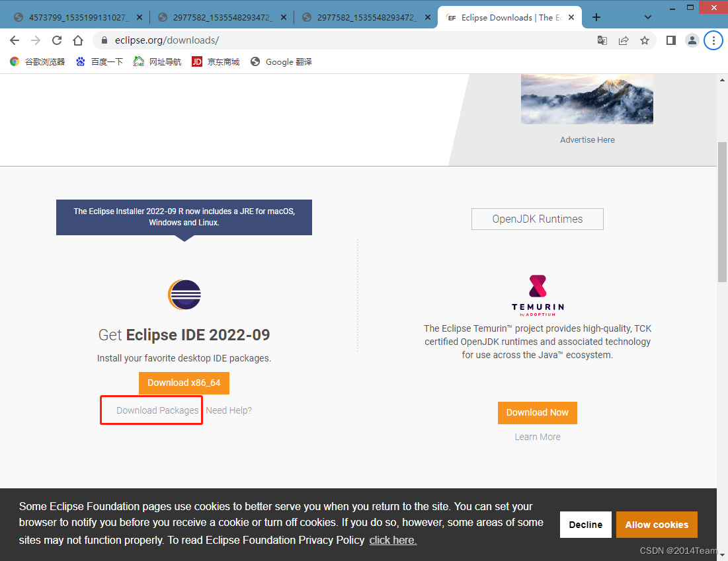Viewport: 728px width, 561px height.
Task: Open the 京东商城 bookmark
Action: pos(216,61)
